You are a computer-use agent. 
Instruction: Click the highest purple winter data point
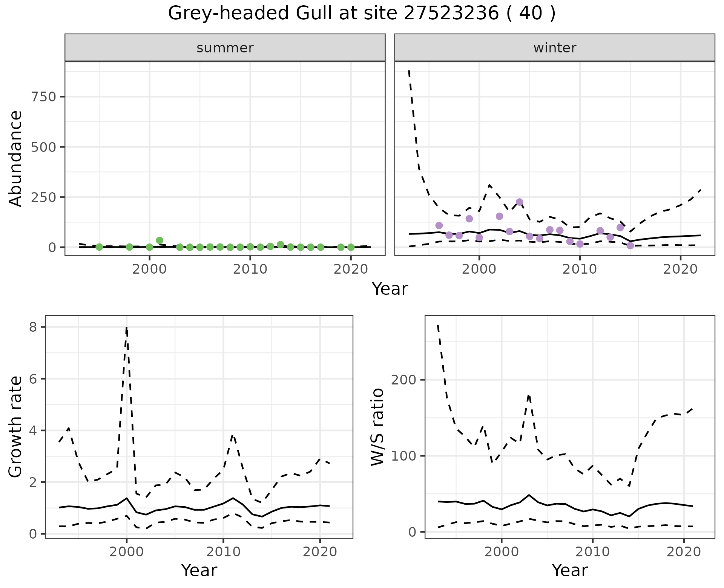pos(520,202)
